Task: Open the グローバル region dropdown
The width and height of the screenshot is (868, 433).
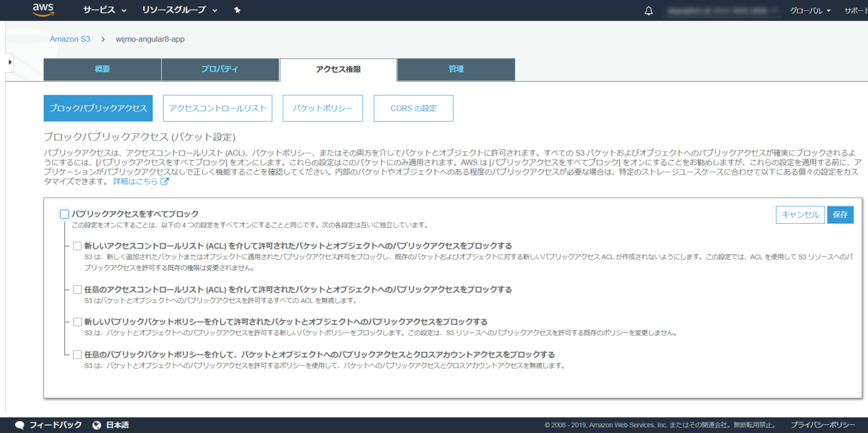Action: [x=810, y=11]
